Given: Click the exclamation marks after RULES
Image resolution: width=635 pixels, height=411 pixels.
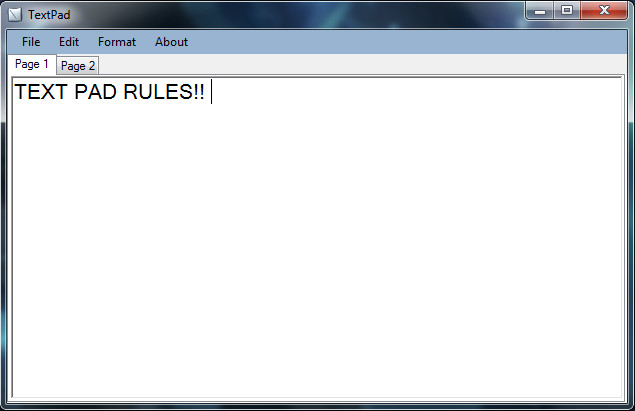Looking at the screenshot, I should pos(199,92).
